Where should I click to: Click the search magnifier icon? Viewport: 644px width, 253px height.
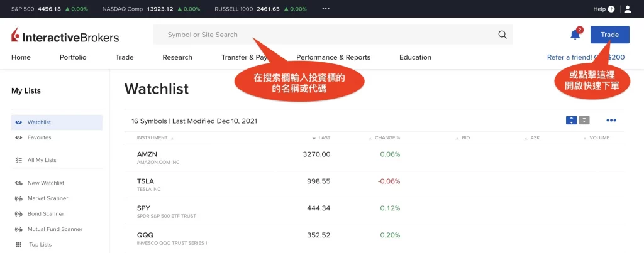click(502, 35)
